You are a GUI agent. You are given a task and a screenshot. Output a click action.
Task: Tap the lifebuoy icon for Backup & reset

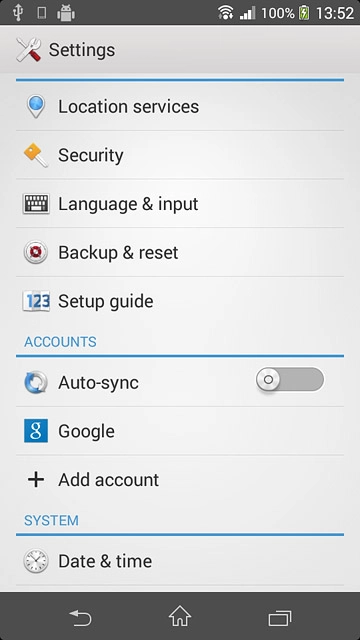click(x=36, y=252)
